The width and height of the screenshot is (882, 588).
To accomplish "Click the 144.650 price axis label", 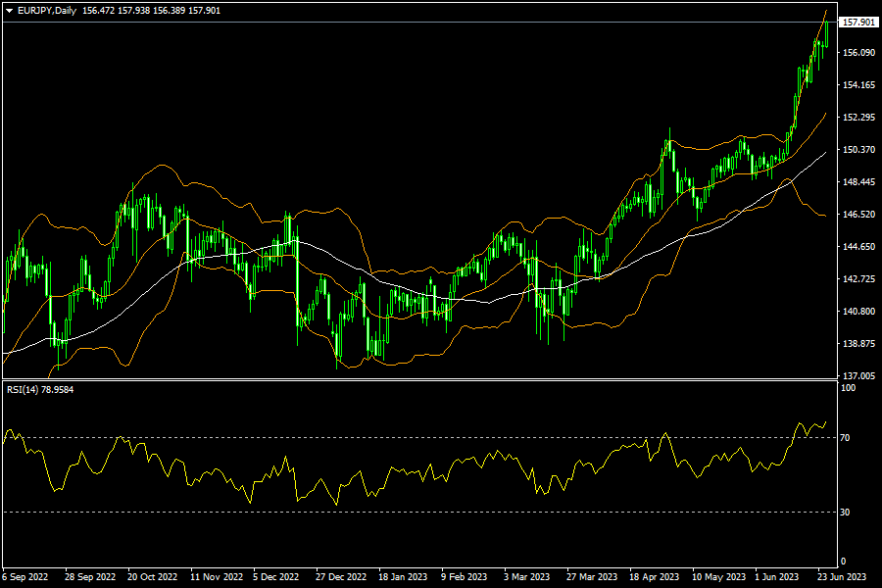I will [x=858, y=246].
